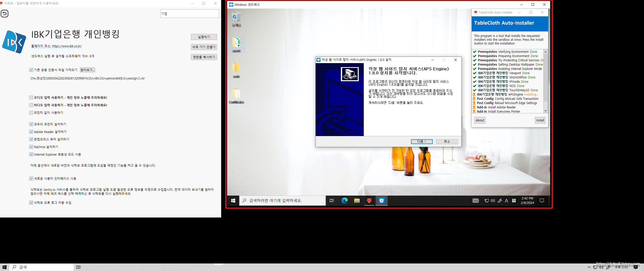The height and width of the screenshot is (271, 644).
Task: Select the TouchEnKey32 Done row
Action: (x=508, y=90)
